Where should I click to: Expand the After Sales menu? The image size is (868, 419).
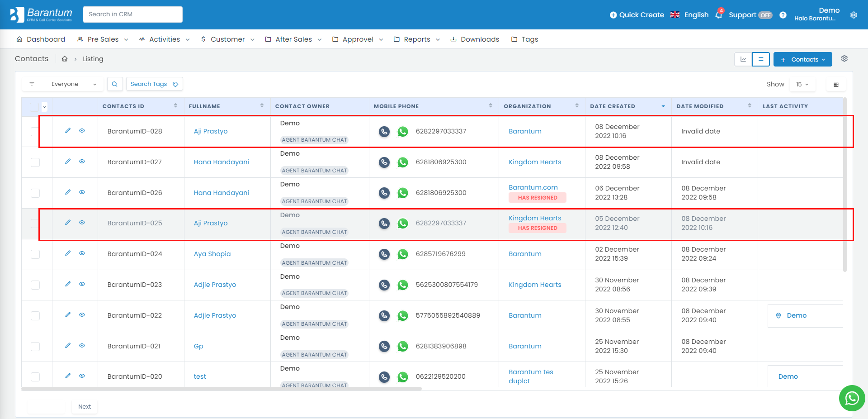[293, 39]
